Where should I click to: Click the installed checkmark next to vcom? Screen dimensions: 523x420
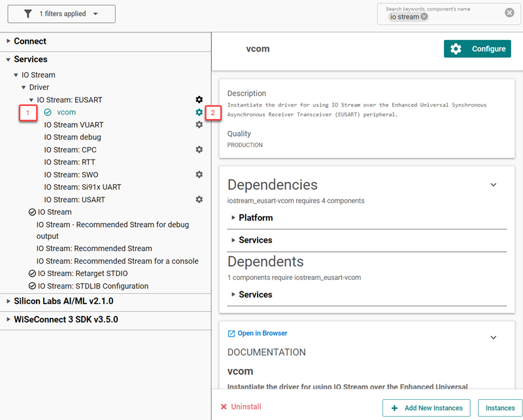click(48, 113)
